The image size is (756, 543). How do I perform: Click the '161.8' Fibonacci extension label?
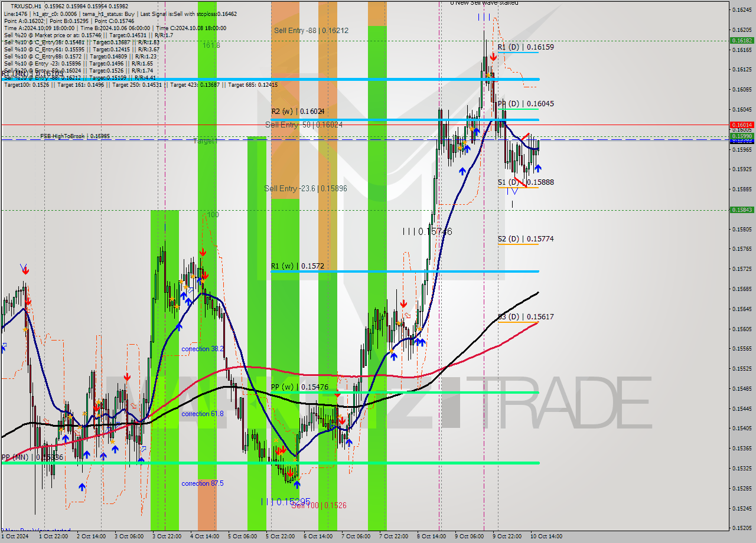[211, 45]
